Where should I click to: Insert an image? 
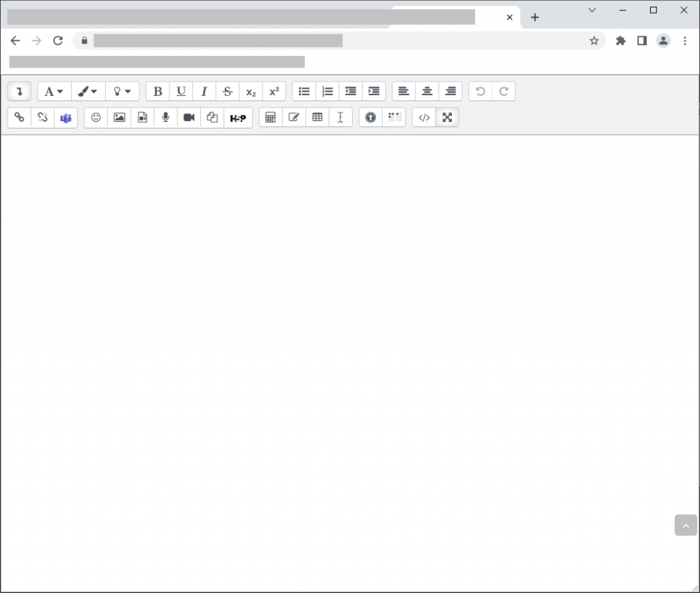[119, 118]
